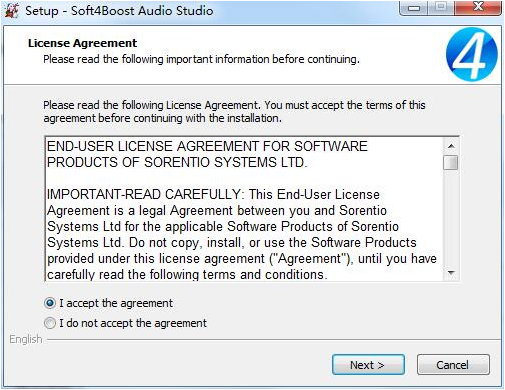
Task: Click the license text scroll up arrow
Action: (x=451, y=146)
